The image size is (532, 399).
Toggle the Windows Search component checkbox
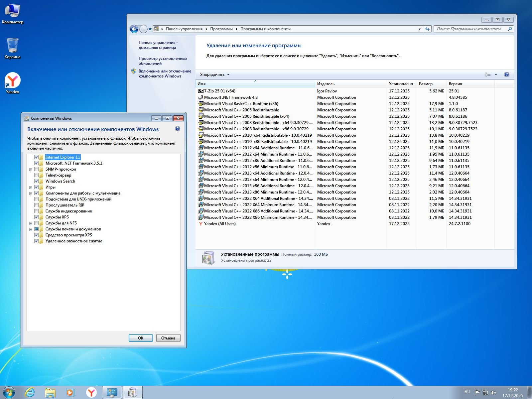(x=37, y=181)
